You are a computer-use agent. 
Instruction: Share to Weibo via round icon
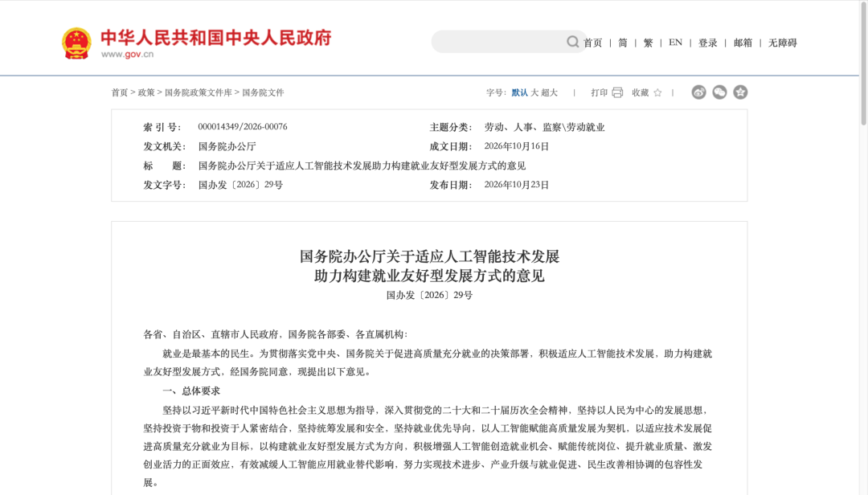point(698,92)
